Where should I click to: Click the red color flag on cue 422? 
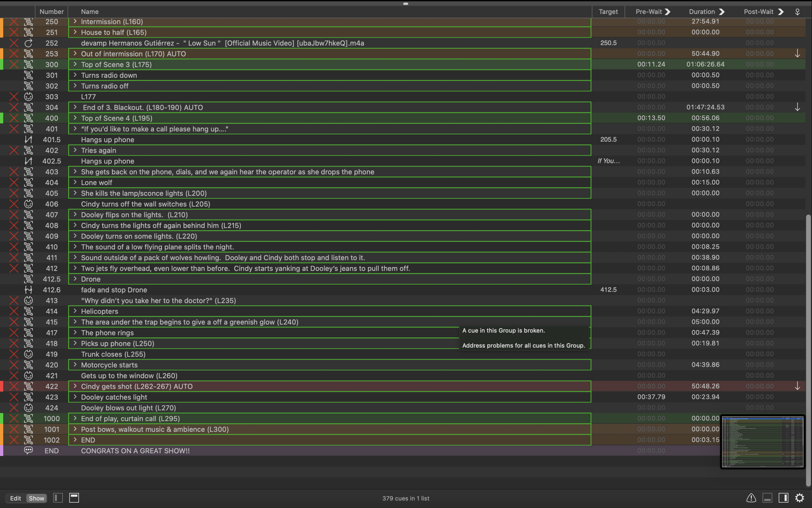[x=2, y=386]
